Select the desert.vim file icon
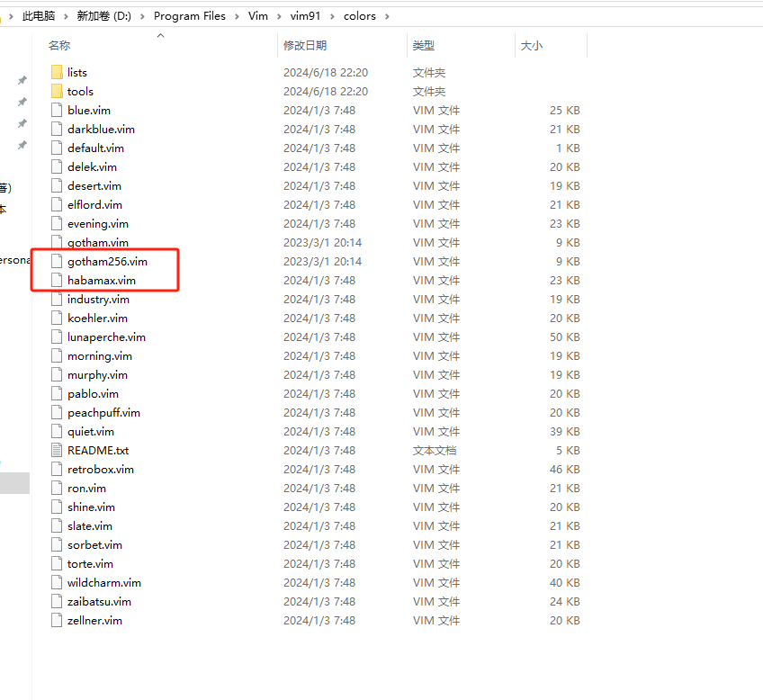This screenshot has width=763, height=700. (x=57, y=186)
